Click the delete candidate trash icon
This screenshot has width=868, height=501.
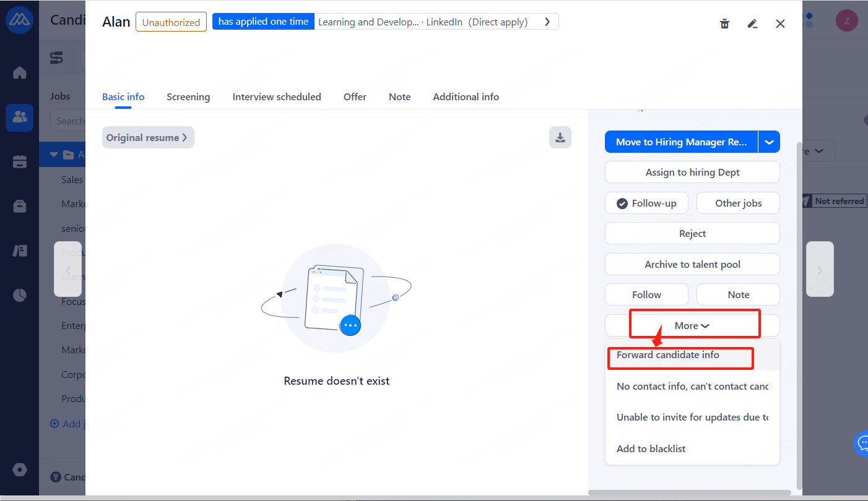coord(724,24)
